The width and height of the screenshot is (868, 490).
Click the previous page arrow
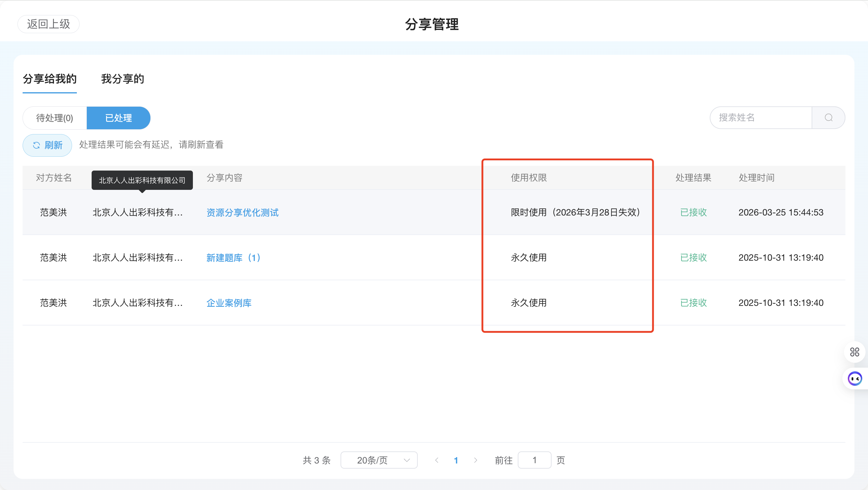pyautogui.click(x=437, y=460)
